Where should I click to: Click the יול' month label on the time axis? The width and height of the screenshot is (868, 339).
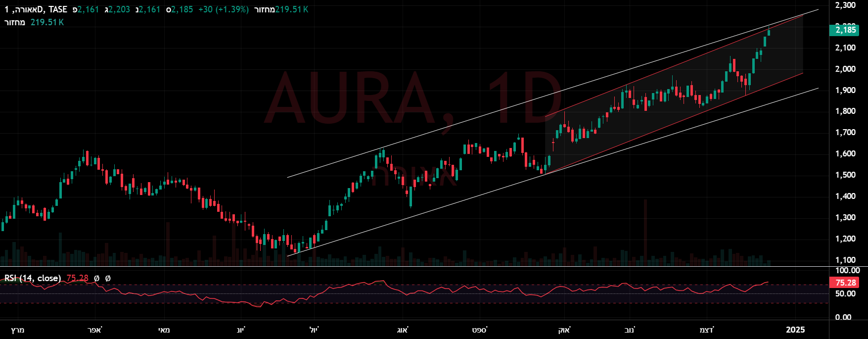(314, 330)
